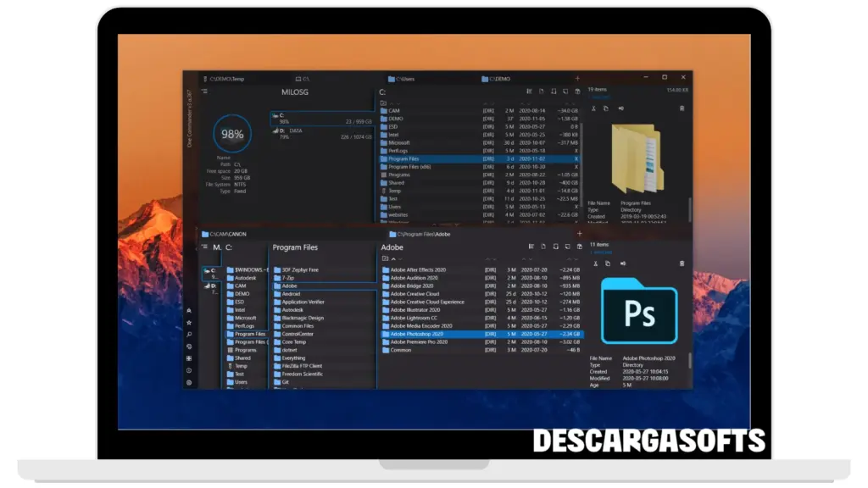Switch to the C:\DEMO\Temp tab

[225, 79]
